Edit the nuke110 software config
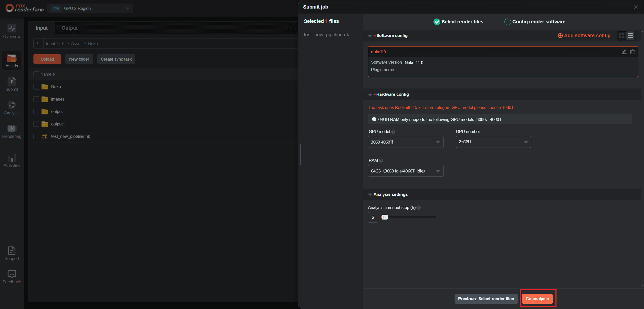The width and height of the screenshot is (644, 309). click(624, 52)
